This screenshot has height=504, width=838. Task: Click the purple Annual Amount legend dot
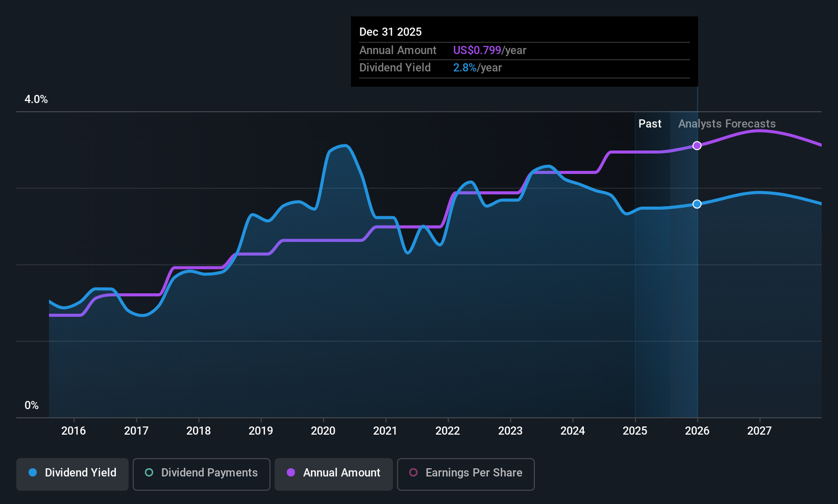(290, 473)
